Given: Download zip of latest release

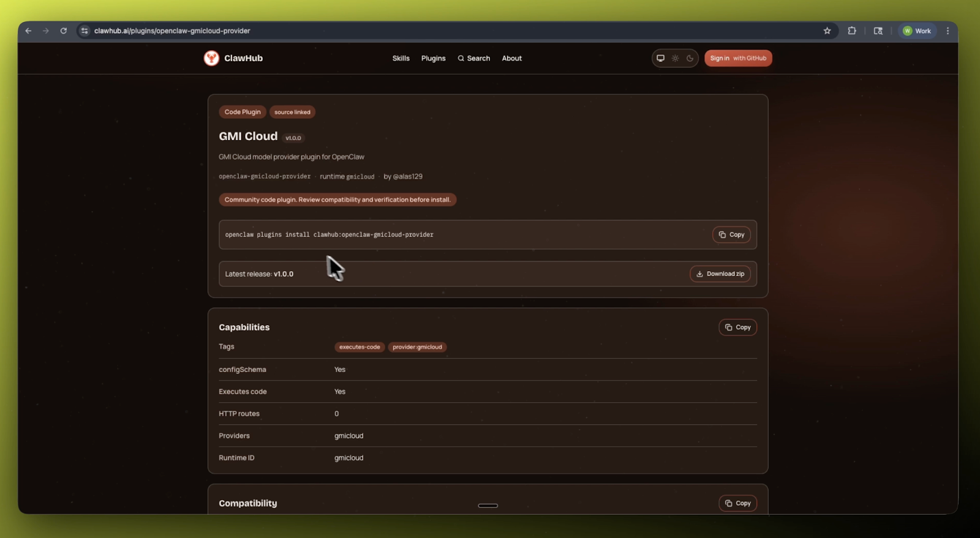Looking at the screenshot, I should pos(720,274).
